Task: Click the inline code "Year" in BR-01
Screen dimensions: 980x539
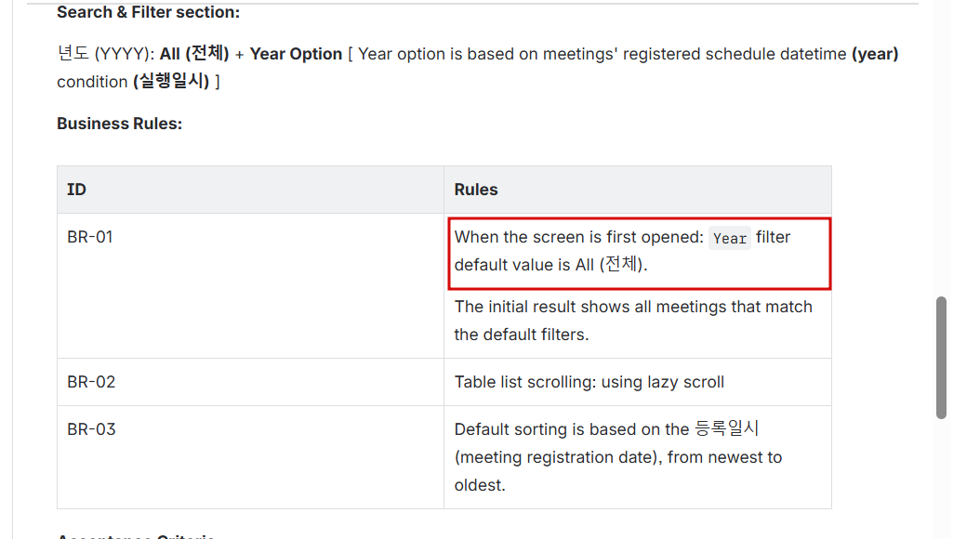Action: (730, 238)
